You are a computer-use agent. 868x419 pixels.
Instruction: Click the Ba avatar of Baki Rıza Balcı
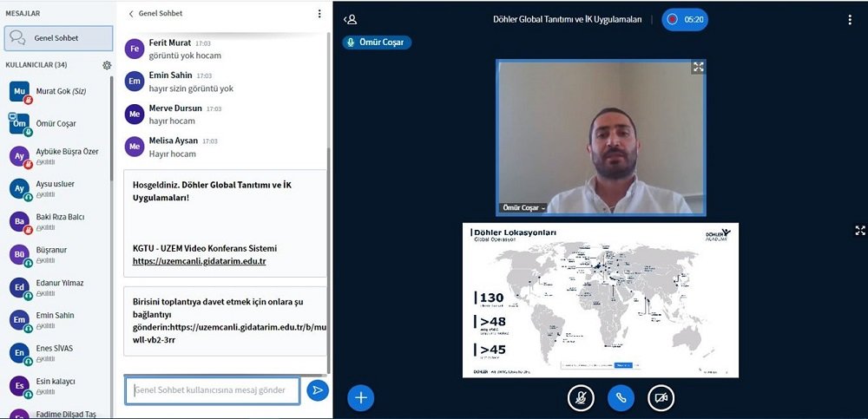click(19, 221)
